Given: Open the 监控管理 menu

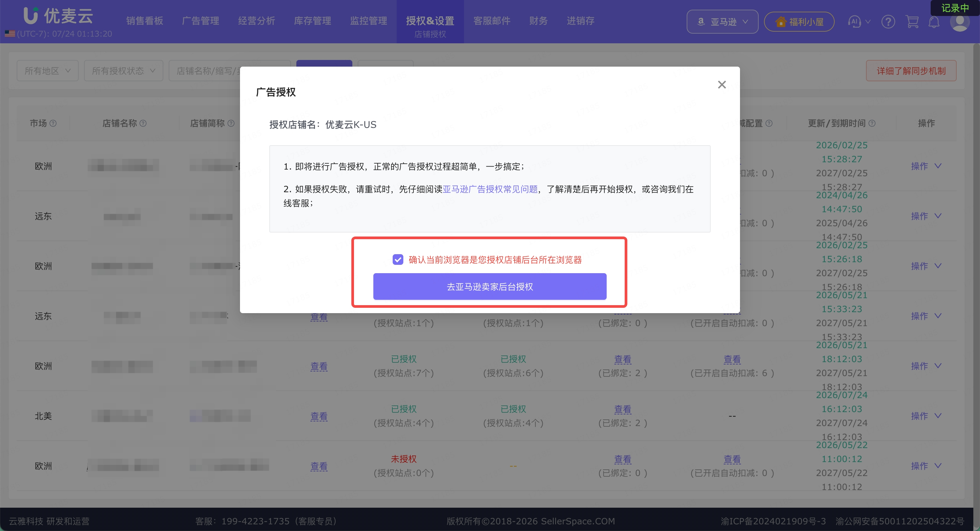Looking at the screenshot, I should pos(368,21).
